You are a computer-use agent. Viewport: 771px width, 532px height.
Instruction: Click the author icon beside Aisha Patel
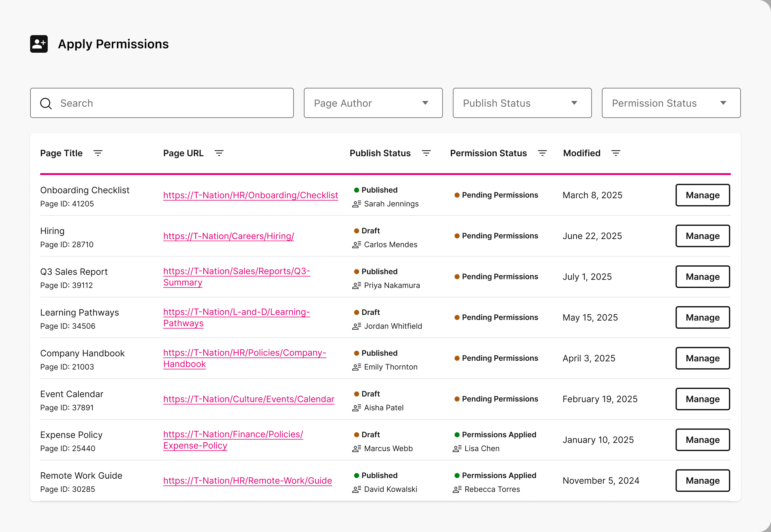[356, 408]
